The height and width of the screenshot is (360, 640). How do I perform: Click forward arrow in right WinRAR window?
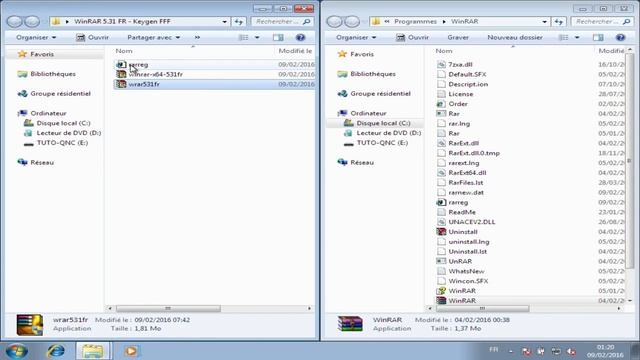coord(352,21)
